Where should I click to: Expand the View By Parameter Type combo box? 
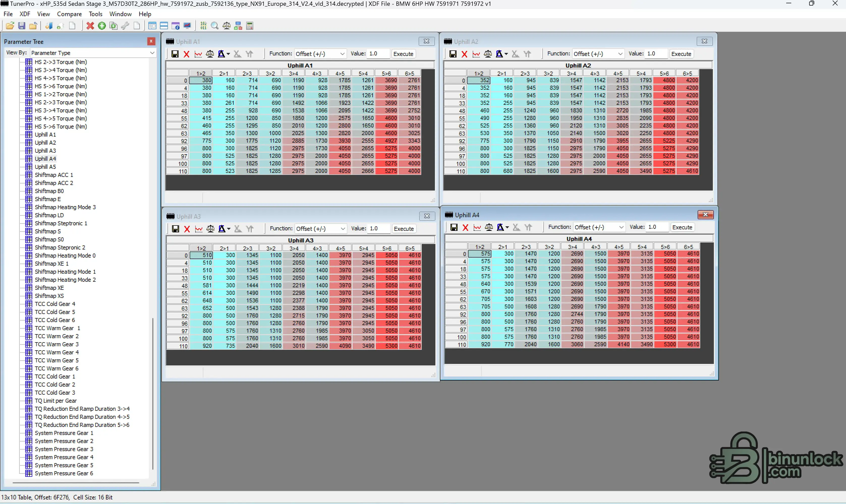click(x=152, y=53)
